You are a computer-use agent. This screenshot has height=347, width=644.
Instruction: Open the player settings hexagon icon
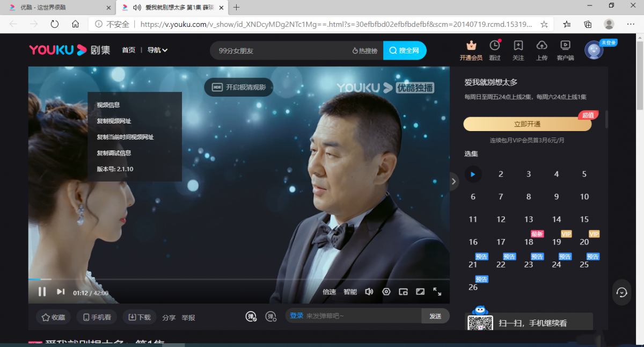[x=386, y=292]
